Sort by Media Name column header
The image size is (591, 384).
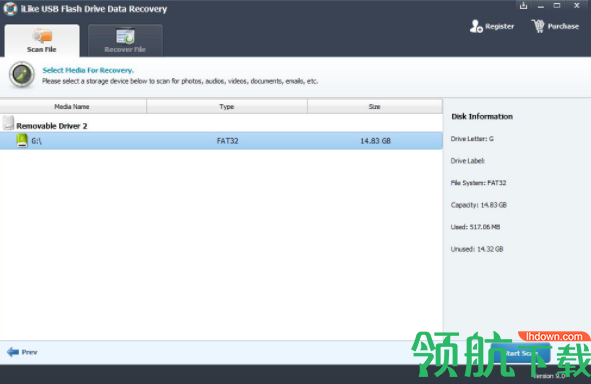(73, 107)
